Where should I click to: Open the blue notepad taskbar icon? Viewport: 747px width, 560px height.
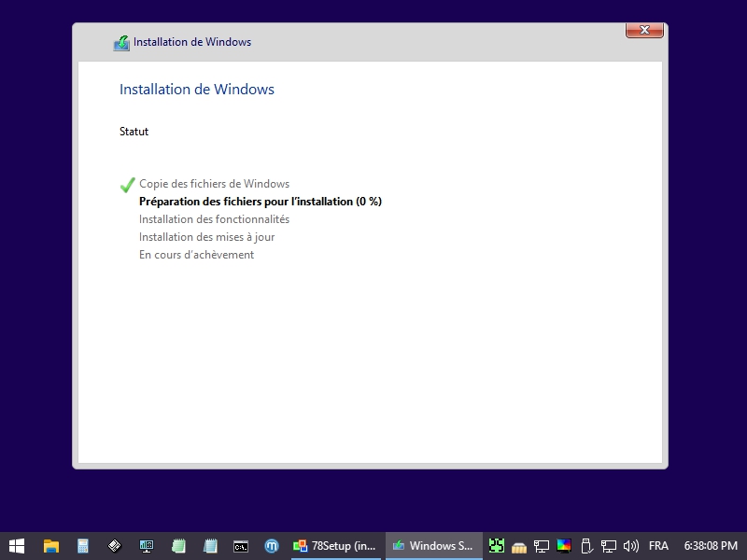point(210,546)
